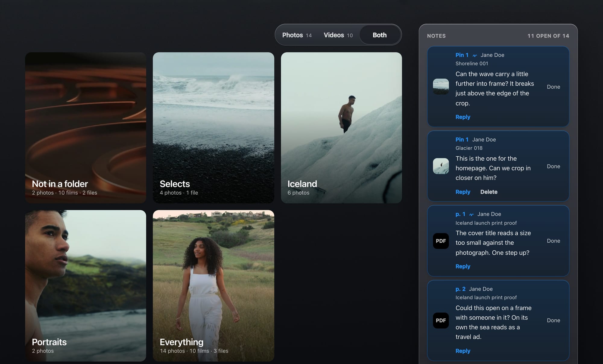Click the 'Shoreline 001' file name

472,64
